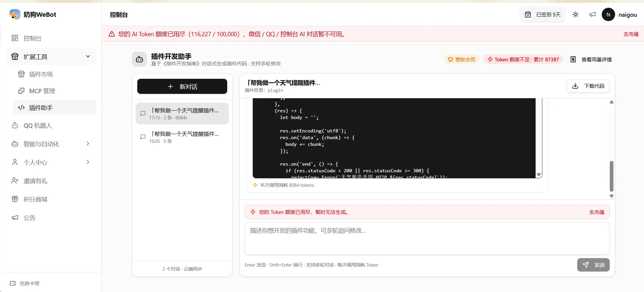Screen dimensions: 644x292
Task: Click the naigou username text
Action: pyautogui.click(x=628, y=15)
